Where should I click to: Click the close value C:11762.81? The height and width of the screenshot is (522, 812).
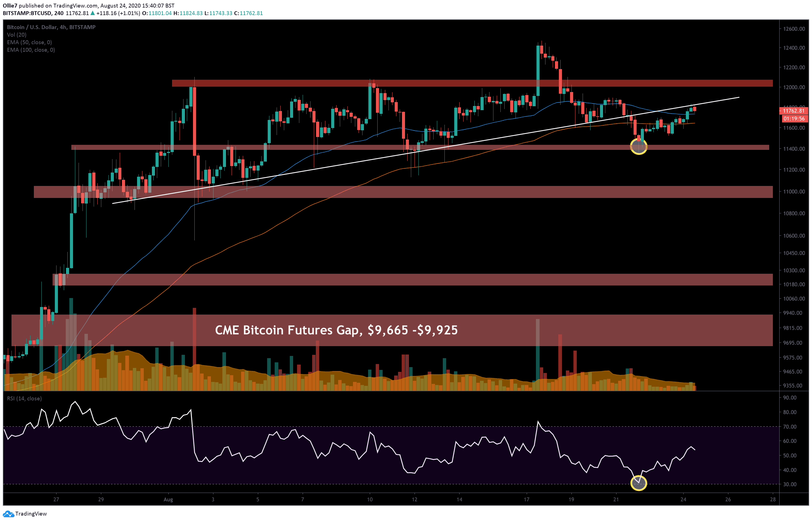pos(248,13)
